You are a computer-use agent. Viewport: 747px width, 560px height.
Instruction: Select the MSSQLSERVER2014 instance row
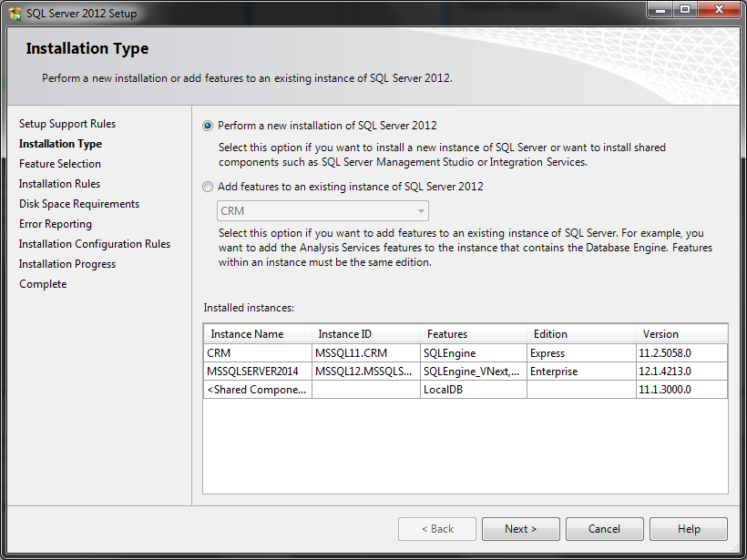point(257,372)
